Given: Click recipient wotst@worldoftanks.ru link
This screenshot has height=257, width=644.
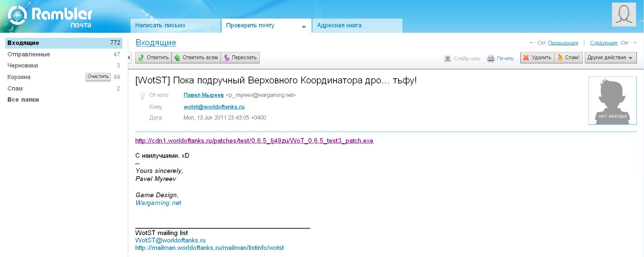Looking at the screenshot, I should pos(214,107).
